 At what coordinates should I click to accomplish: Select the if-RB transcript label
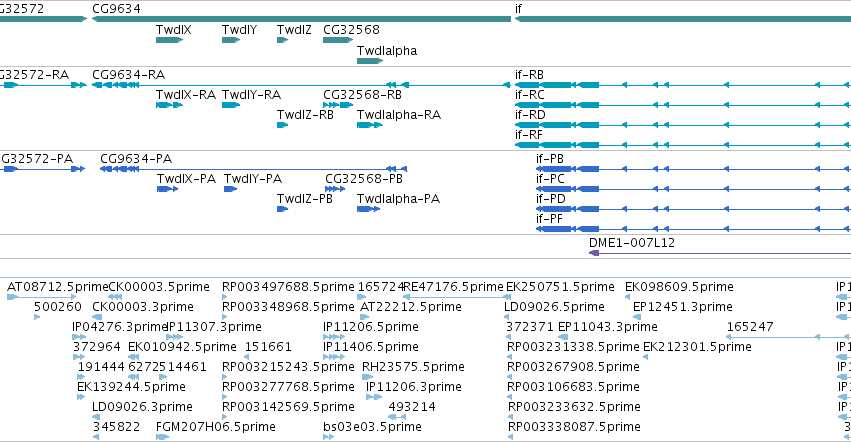(x=529, y=74)
